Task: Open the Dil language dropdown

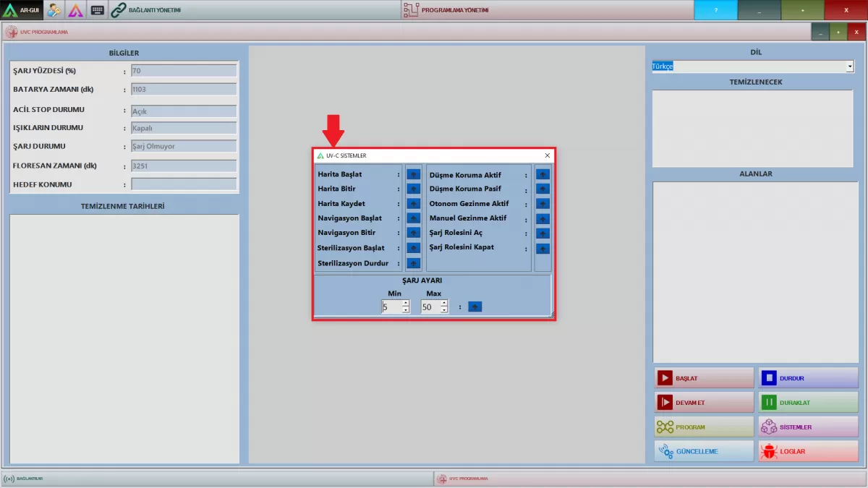Action: tap(849, 67)
